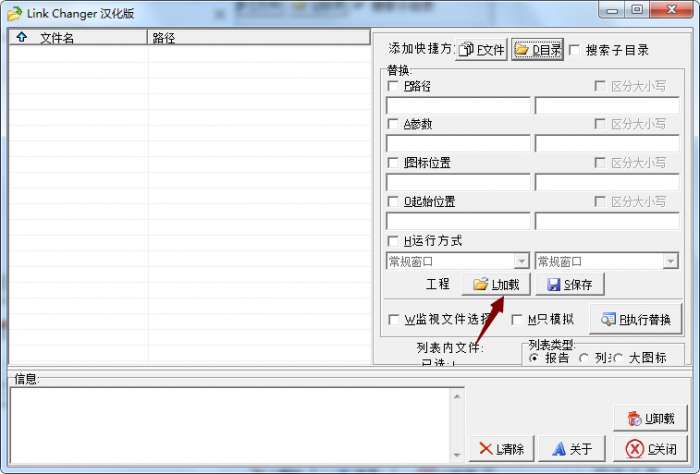700x474 pixels.
Task: Click the left P路径 search field
Action: (x=458, y=105)
